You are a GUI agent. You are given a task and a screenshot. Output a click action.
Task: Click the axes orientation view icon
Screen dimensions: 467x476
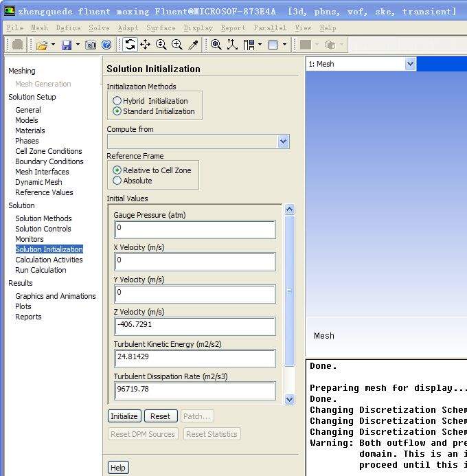232,45
